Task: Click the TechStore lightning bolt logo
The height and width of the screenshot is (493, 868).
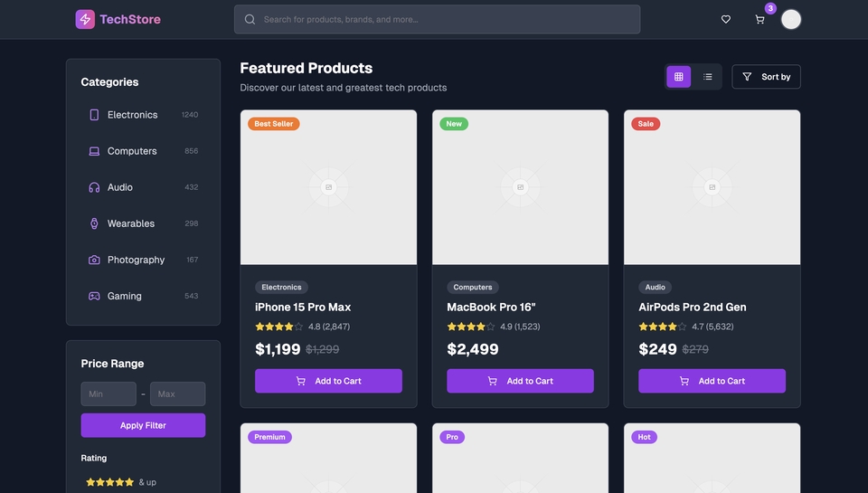Action: 85,19
